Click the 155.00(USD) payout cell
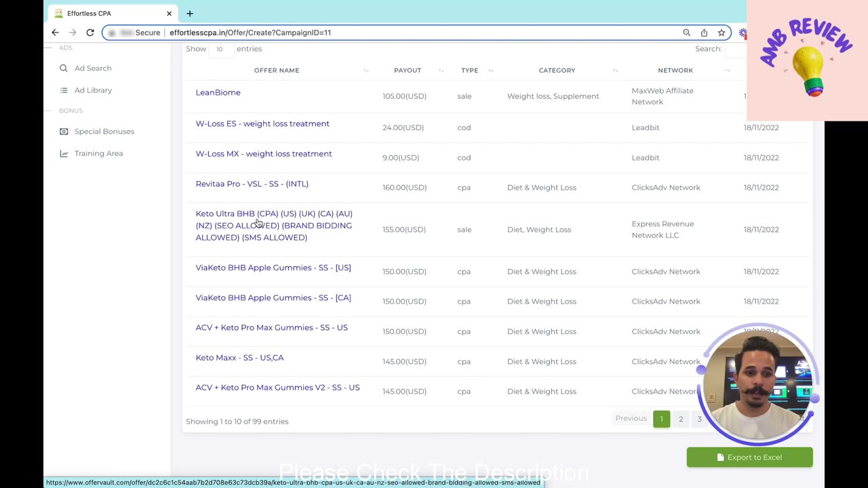Screen dimensions: 868x488 (x=404, y=230)
